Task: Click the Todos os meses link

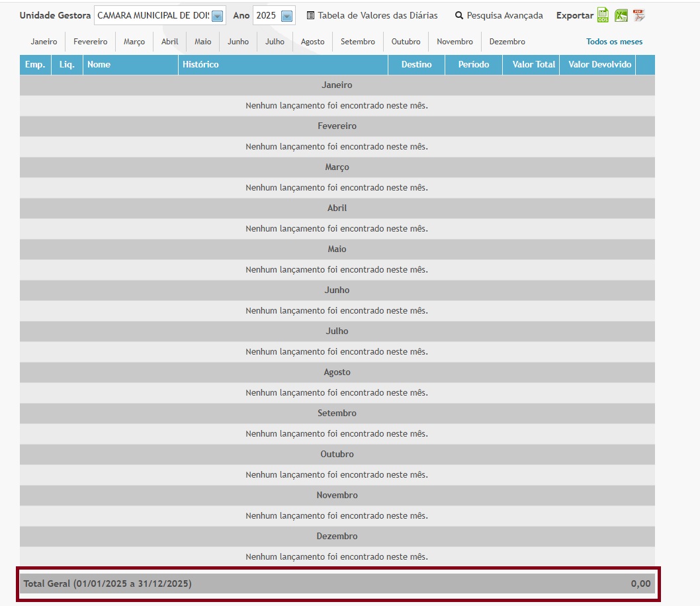Action: pos(614,42)
